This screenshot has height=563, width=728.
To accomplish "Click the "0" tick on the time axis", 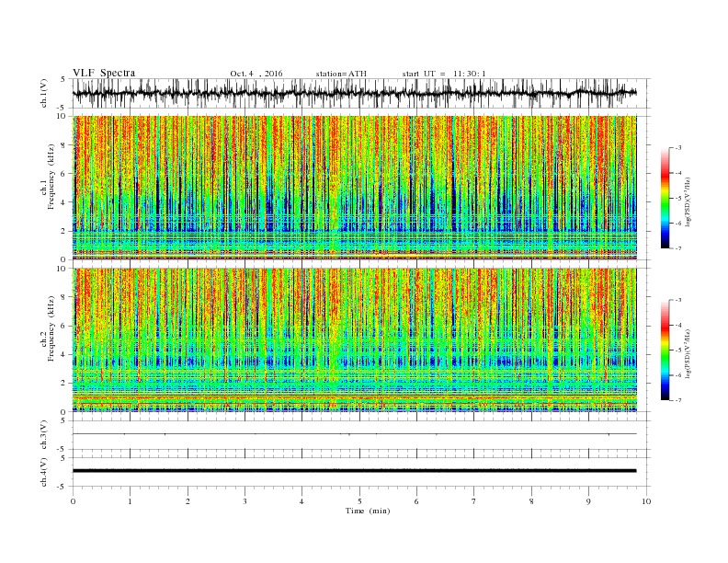I will [73, 501].
